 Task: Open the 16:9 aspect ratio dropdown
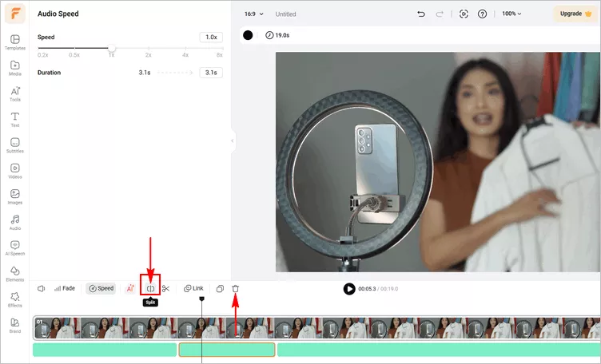pos(253,14)
